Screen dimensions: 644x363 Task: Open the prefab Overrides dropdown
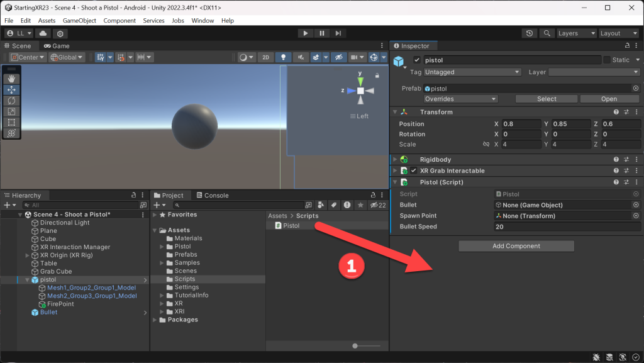coord(460,99)
